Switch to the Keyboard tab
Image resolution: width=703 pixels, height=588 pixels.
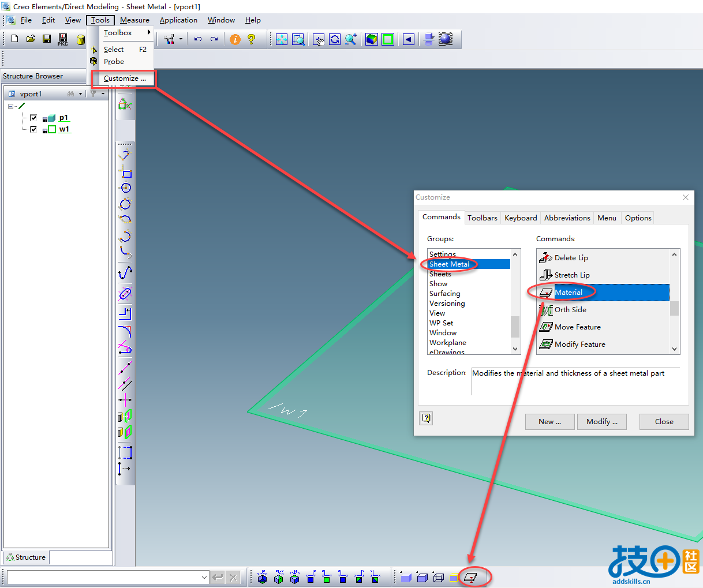[x=521, y=218]
